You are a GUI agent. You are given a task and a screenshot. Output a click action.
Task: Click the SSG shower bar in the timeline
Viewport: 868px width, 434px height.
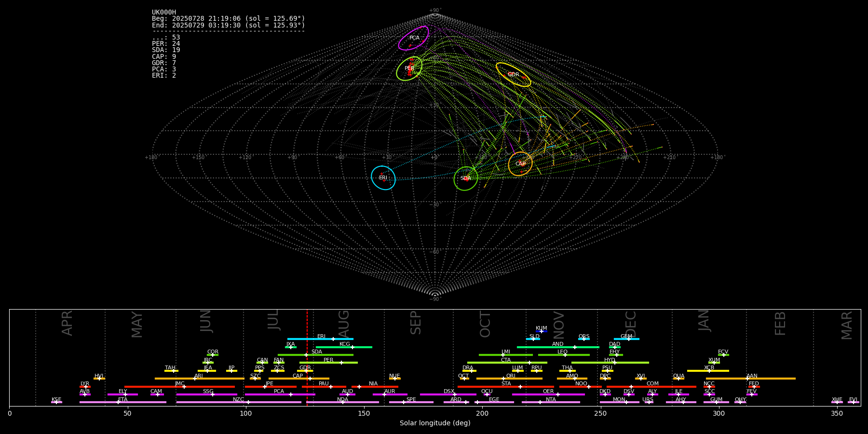pos(206,394)
